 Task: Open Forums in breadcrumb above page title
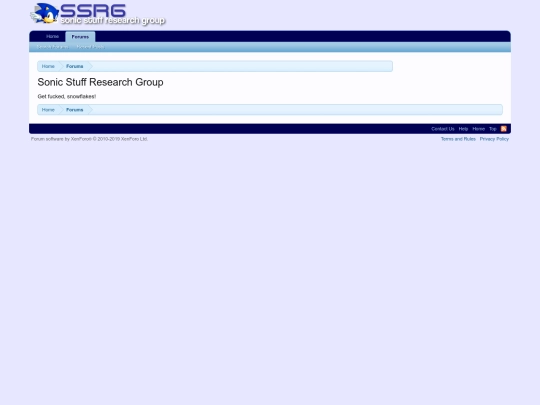tap(75, 66)
